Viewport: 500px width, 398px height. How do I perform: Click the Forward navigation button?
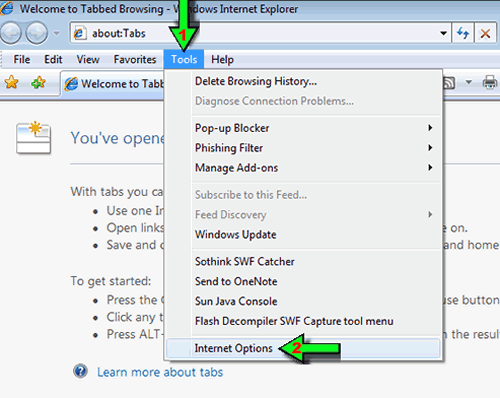point(36,33)
